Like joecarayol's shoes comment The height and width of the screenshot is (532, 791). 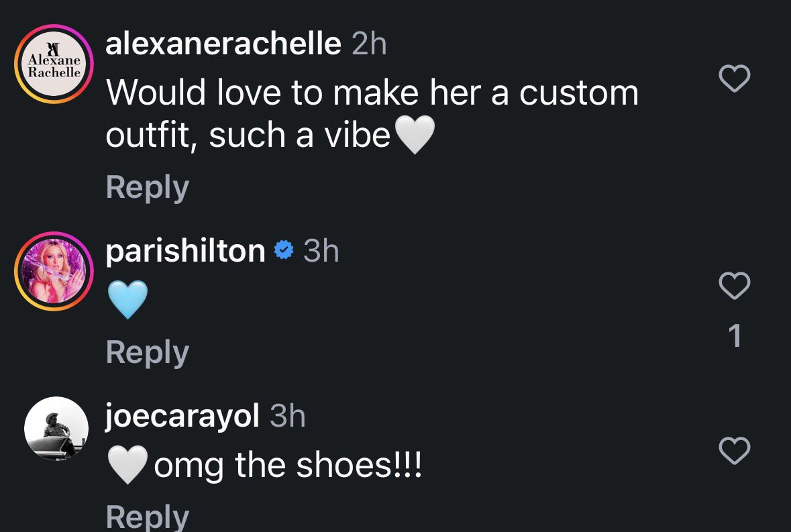tap(734, 451)
